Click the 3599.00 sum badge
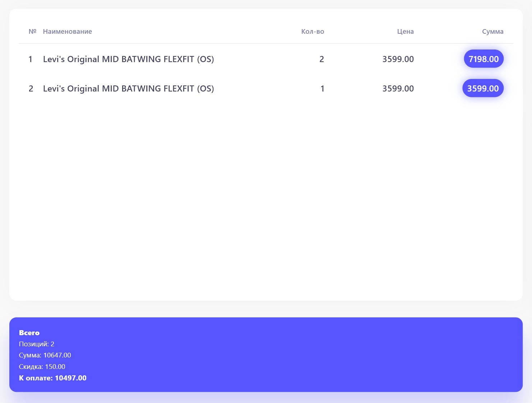The width and height of the screenshot is (532, 403). coord(482,88)
